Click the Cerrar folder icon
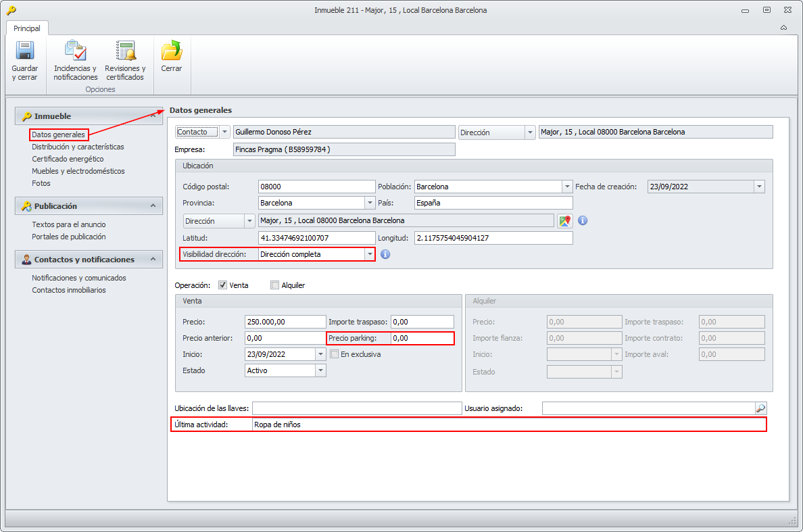The height and width of the screenshot is (532, 803). [171, 51]
